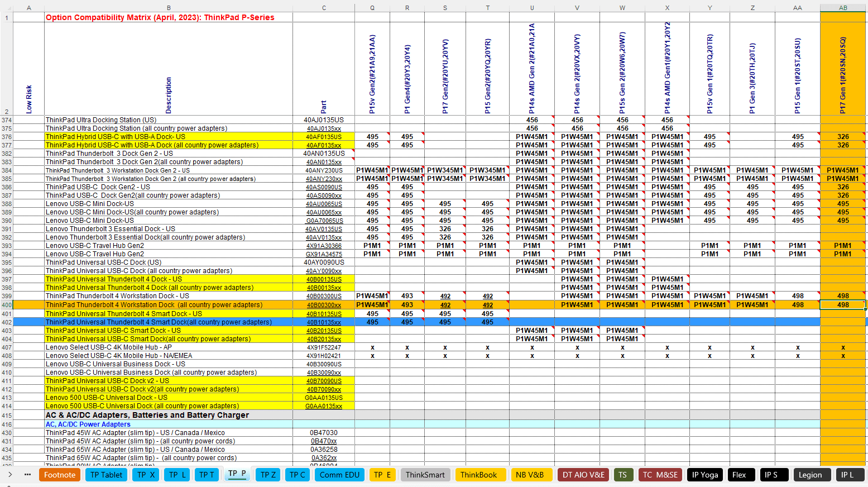
Task: Open part number 40ANY230US link
Action: tap(324, 170)
